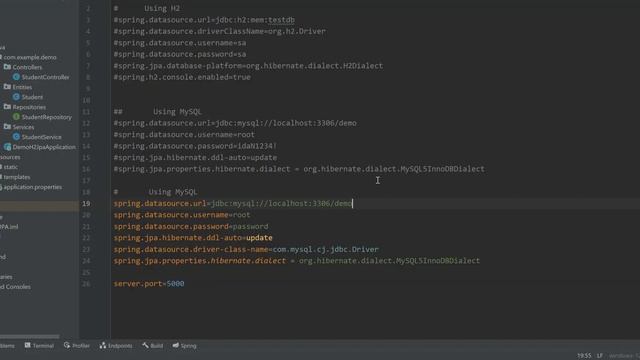This screenshot has height=360, width=640.
Task: Select the StudentController class in tree
Action: coord(45,77)
